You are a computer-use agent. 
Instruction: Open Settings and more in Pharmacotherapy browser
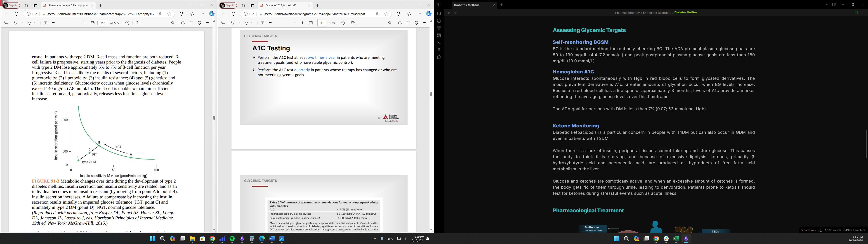(x=202, y=14)
